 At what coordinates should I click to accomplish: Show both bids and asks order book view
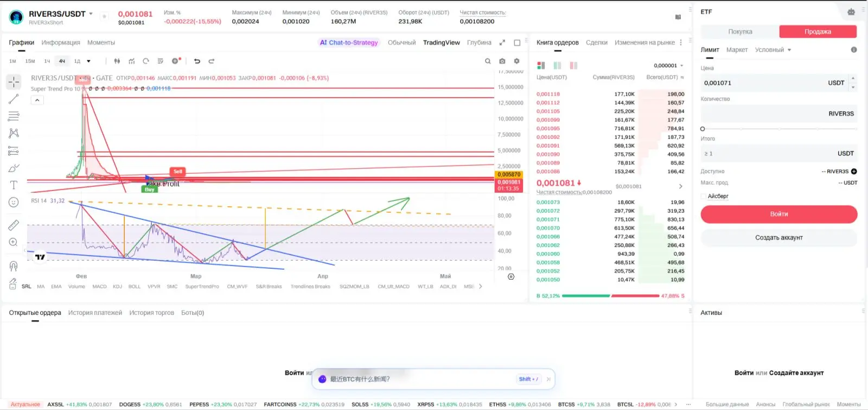[541, 66]
